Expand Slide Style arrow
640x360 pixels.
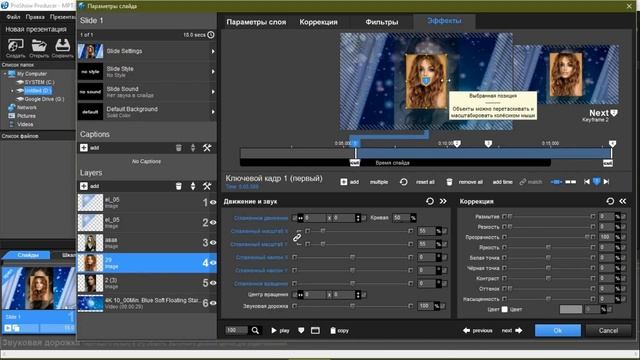[x=213, y=71]
